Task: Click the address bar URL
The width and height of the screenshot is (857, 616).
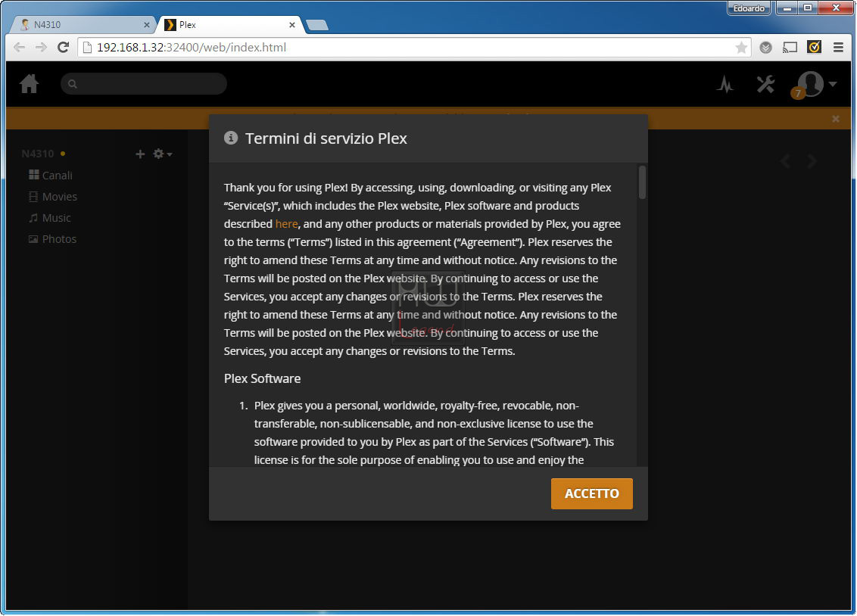Action: pyautogui.click(x=192, y=48)
